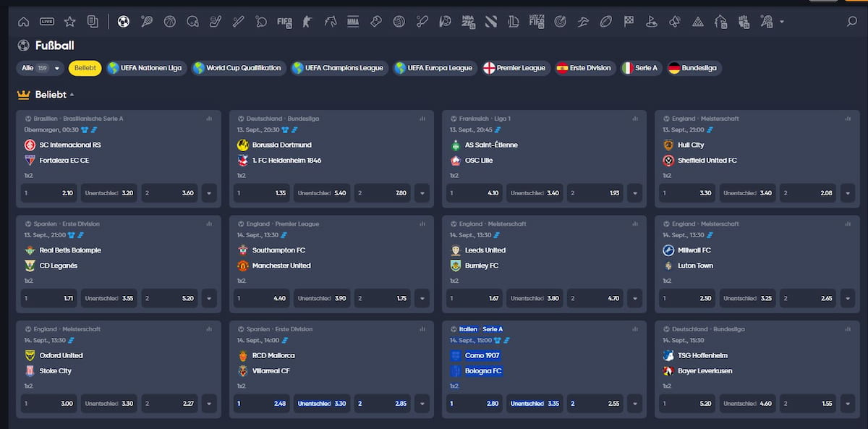Image resolution: width=868 pixels, height=429 pixels.
Task: Select the darts sport icon
Action: tap(560, 22)
